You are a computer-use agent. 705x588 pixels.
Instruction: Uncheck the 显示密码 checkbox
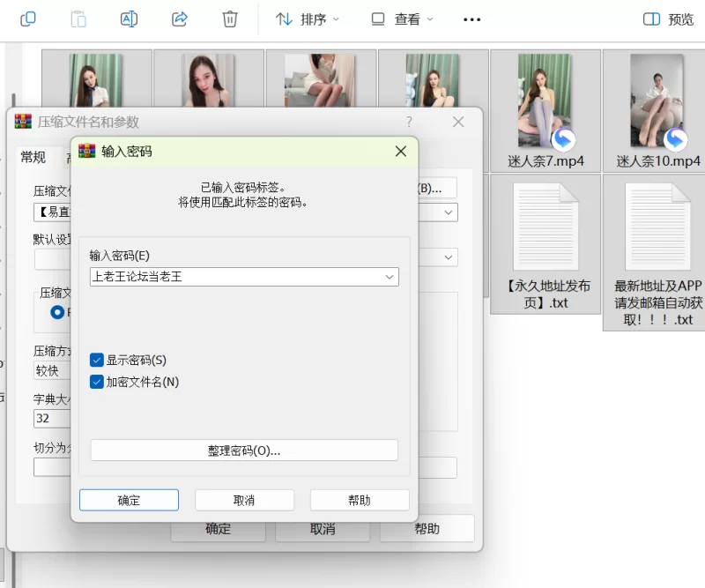tap(97, 360)
